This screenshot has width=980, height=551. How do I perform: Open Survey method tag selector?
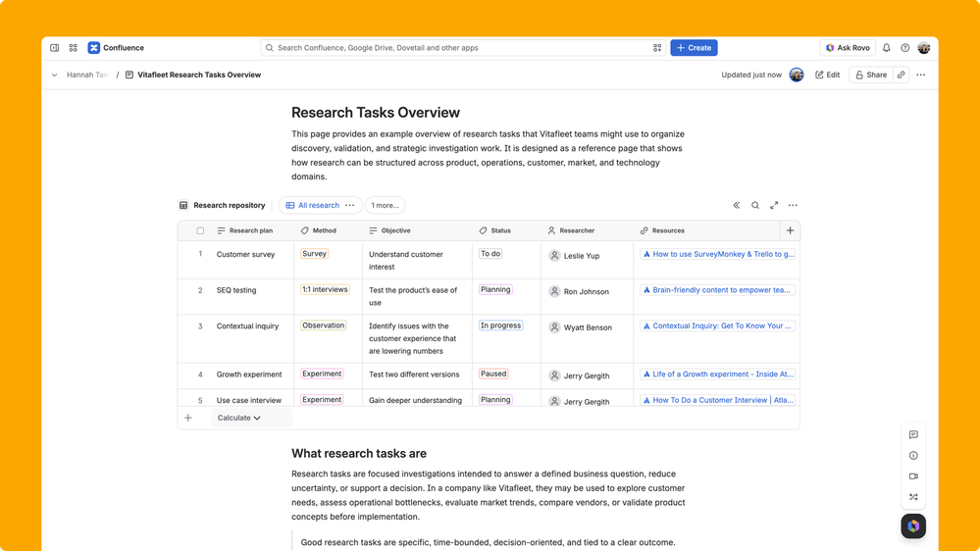point(314,254)
